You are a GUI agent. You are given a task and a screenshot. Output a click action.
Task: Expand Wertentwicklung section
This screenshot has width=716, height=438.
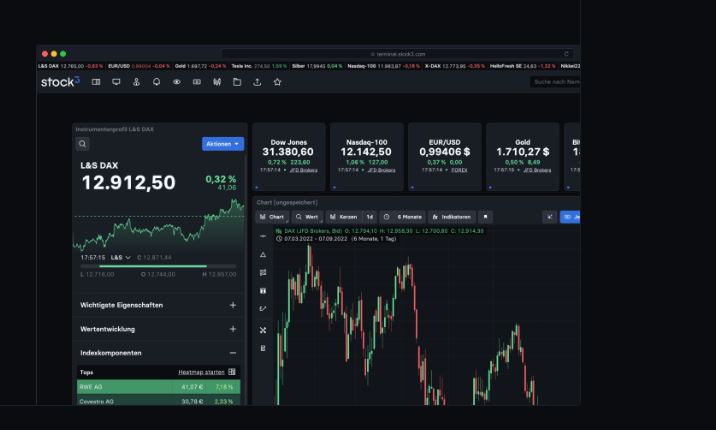coord(158,329)
